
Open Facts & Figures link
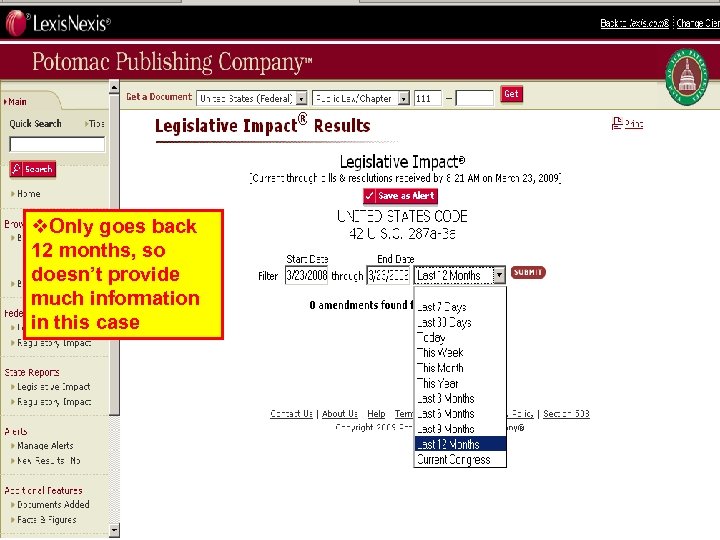pos(46,519)
